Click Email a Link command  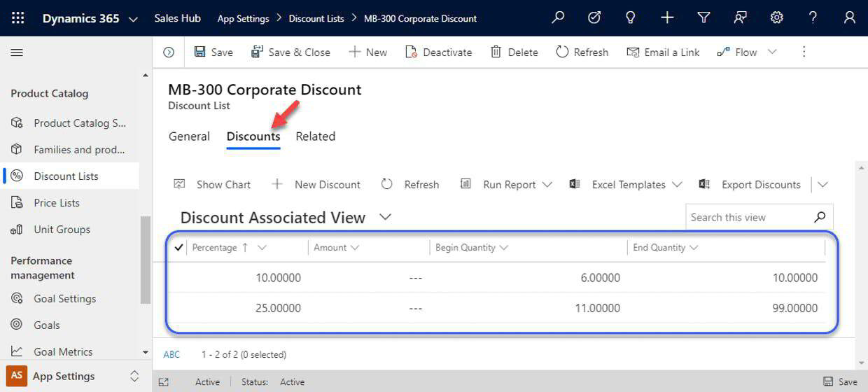coord(663,52)
